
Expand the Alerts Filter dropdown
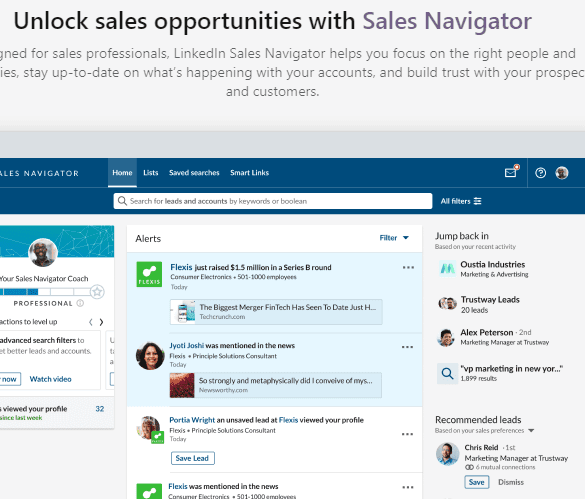[x=394, y=238]
